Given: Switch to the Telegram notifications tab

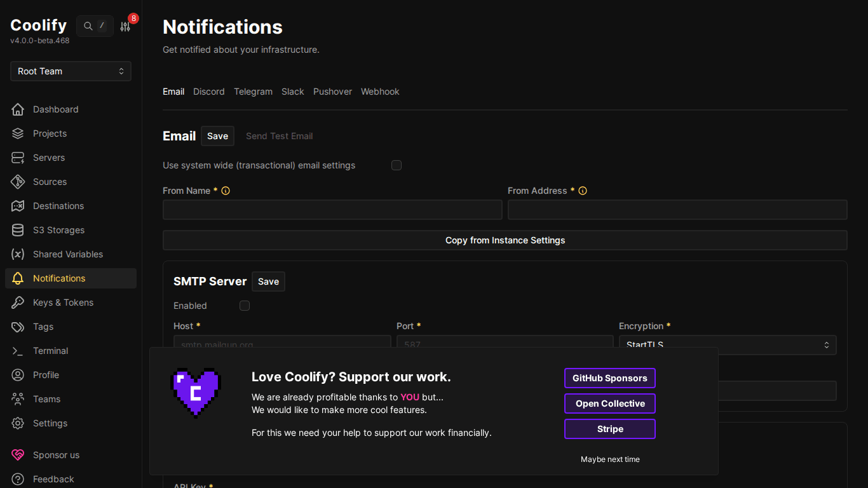Looking at the screenshot, I should click(253, 91).
